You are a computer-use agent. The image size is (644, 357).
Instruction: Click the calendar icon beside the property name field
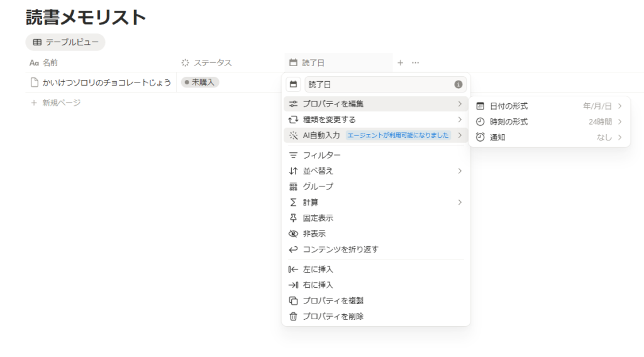[x=293, y=84]
